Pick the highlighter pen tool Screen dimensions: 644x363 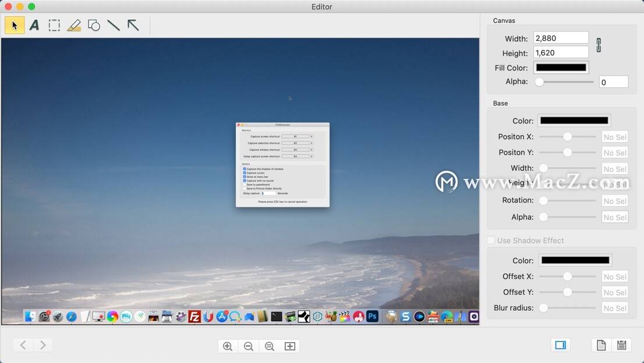[x=74, y=26]
